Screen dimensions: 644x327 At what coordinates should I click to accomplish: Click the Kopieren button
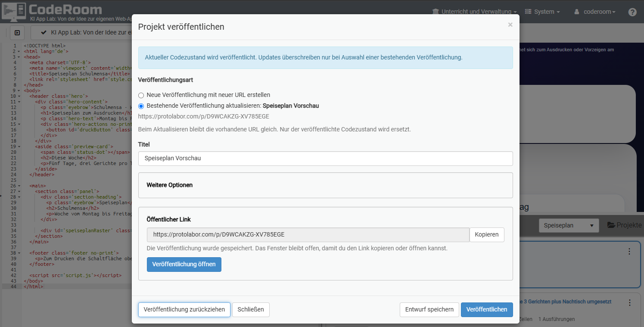click(487, 234)
